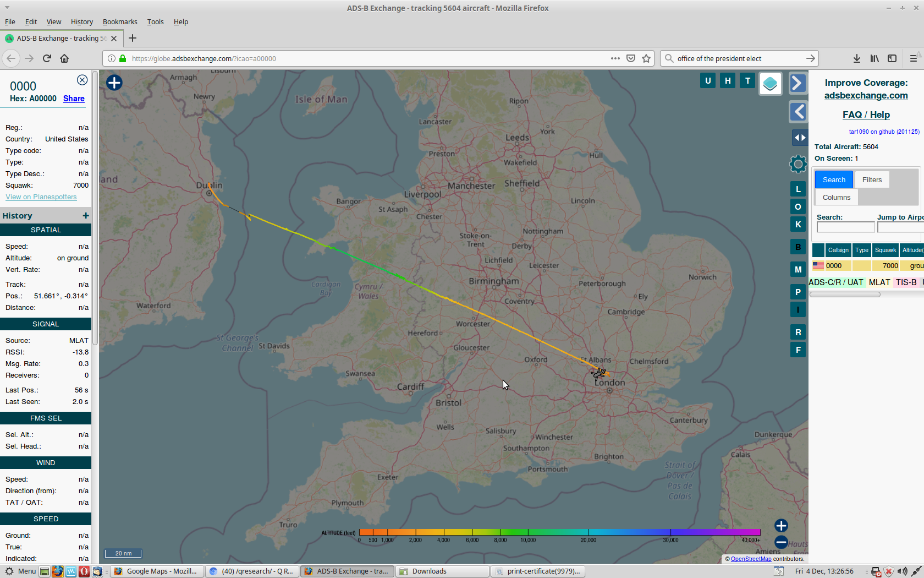Open the Bookmarks menu
The height and width of the screenshot is (578, 924).
(x=120, y=21)
